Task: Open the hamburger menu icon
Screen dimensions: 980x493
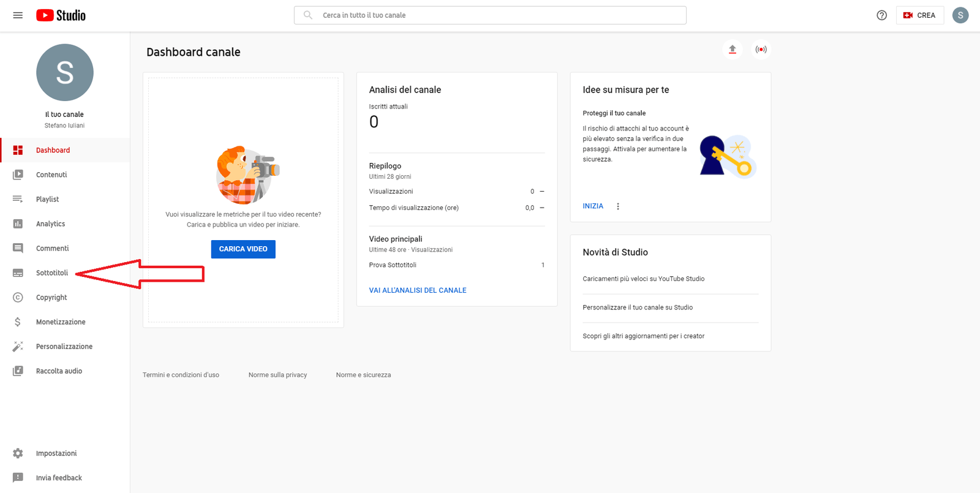Action: 18,15
